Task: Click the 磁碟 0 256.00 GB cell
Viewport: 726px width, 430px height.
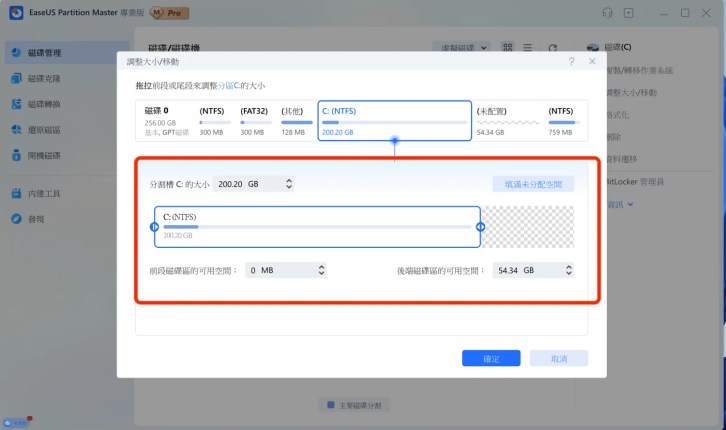Action: tap(166, 121)
